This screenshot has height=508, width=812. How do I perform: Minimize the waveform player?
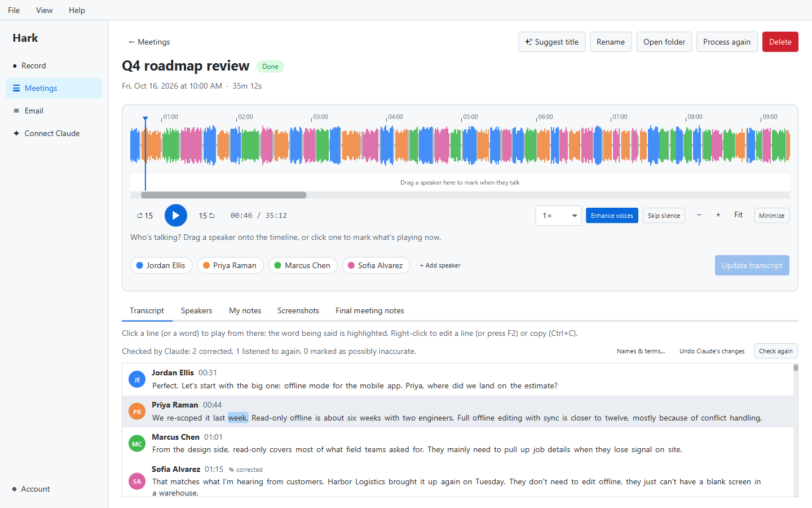[x=771, y=216]
